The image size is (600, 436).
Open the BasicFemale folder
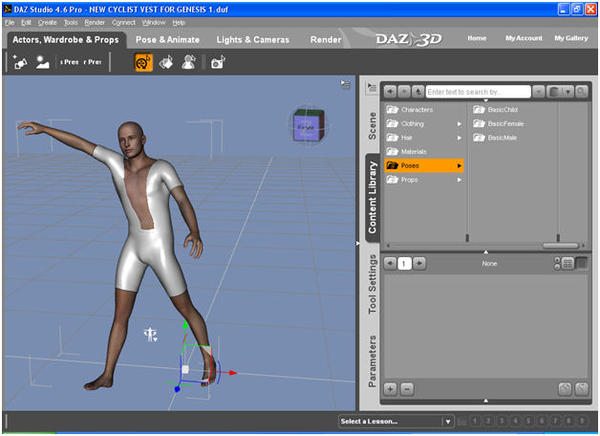pos(499,124)
